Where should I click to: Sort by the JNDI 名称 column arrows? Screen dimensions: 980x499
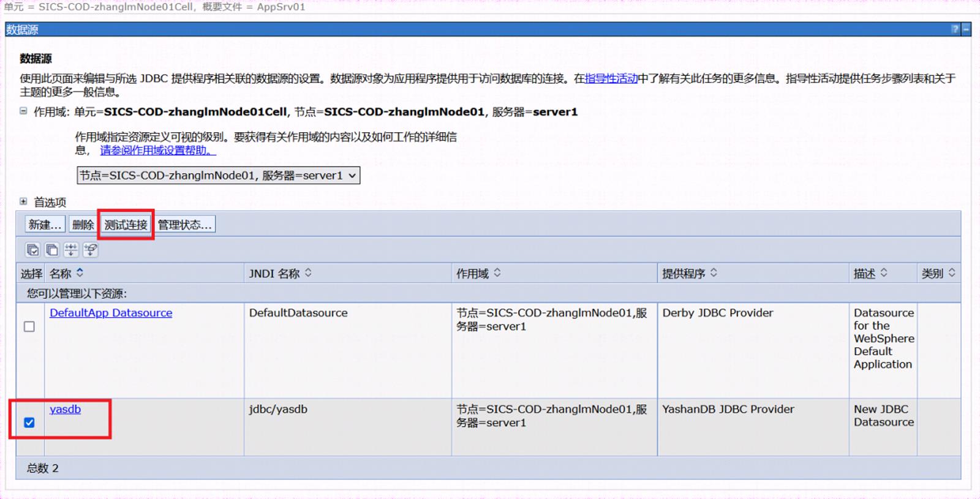[308, 273]
